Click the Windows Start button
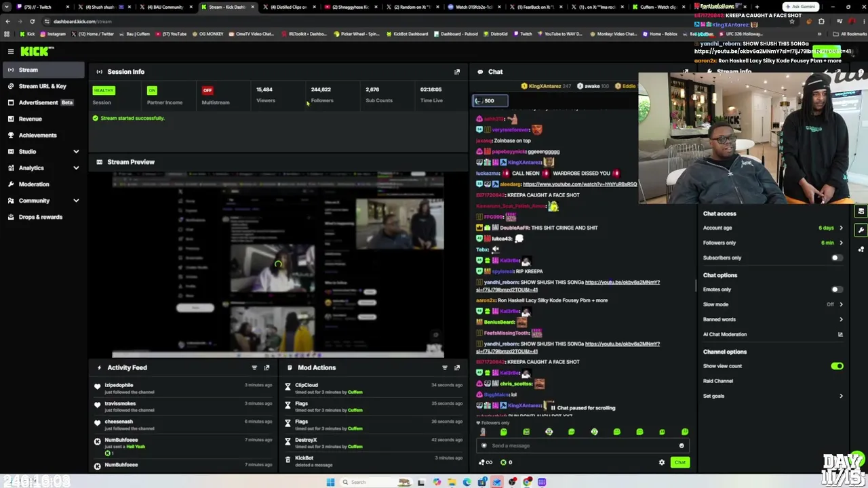This screenshot has height=488, width=868. 330,482
